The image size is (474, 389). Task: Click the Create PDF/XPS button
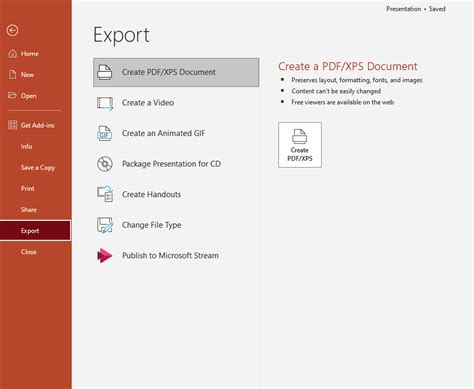point(300,145)
